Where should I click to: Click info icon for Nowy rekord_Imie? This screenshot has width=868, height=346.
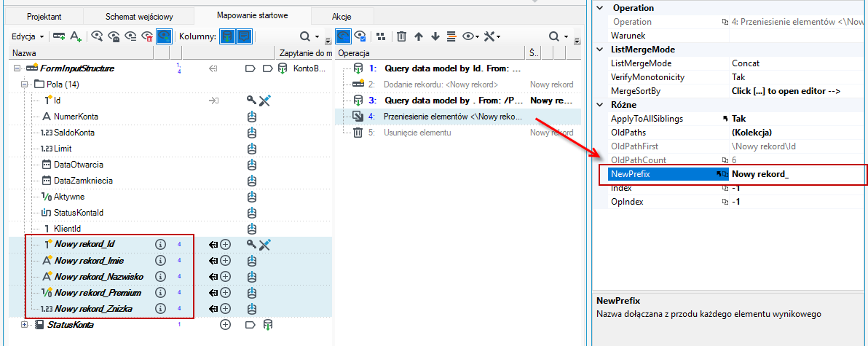[x=160, y=260]
